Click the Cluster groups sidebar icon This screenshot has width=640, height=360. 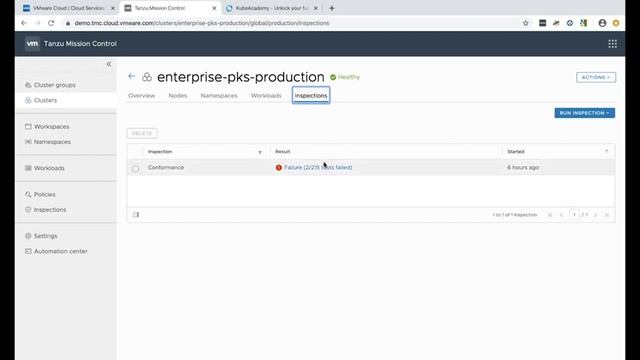click(x=28, y=85)
